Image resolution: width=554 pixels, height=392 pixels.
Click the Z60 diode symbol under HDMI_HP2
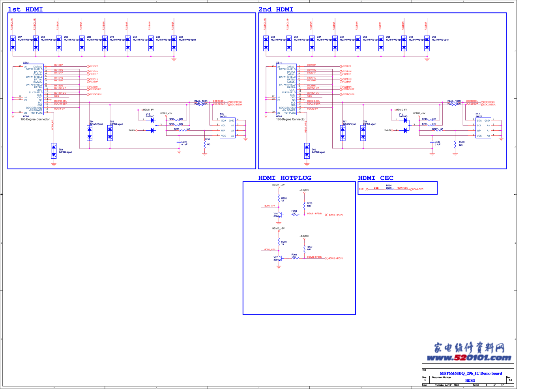coord(307,151)
